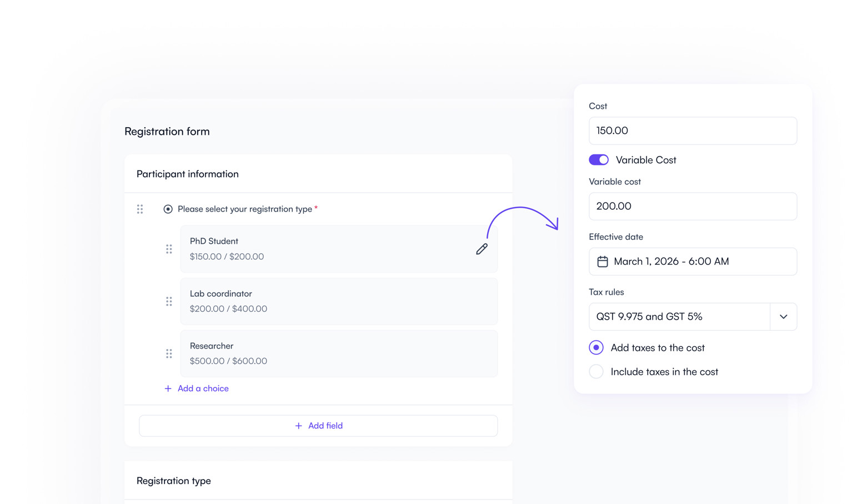Click the Cost input showing 150.00
867x504 pixels.
tap(693, 131)
